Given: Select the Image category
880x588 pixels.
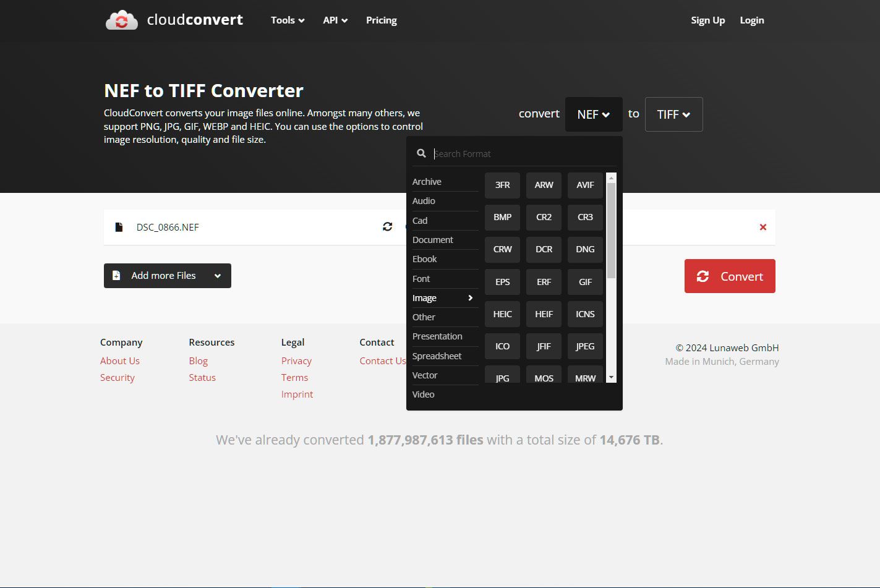Looking at the screenshot, I should point(445,298).
